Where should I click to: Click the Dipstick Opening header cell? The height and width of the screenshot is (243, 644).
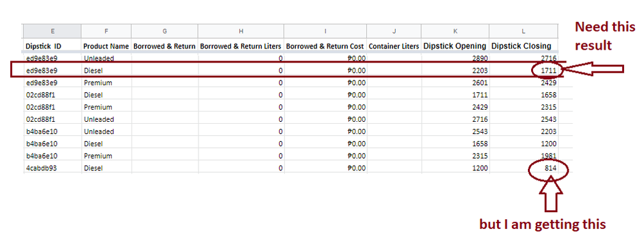coord(455,46)
